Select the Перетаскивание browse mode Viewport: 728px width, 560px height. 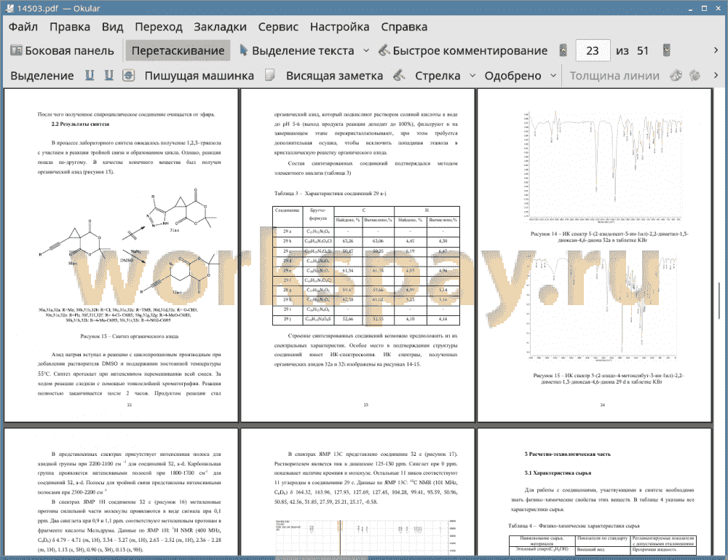[178, 51]
